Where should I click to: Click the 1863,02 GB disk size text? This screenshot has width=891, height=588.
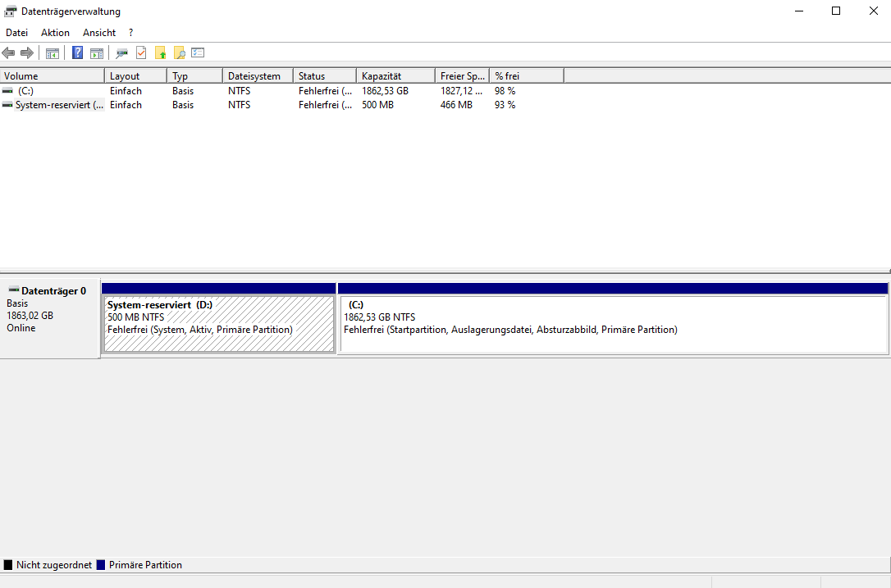pyautogui.click(x=30, y=315)
